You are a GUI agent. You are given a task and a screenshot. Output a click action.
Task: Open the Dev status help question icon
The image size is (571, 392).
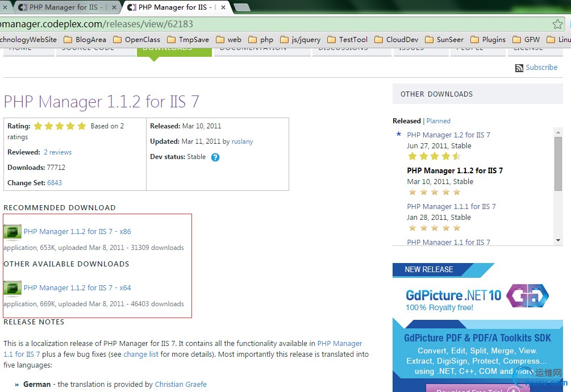(x=215, y=157)
